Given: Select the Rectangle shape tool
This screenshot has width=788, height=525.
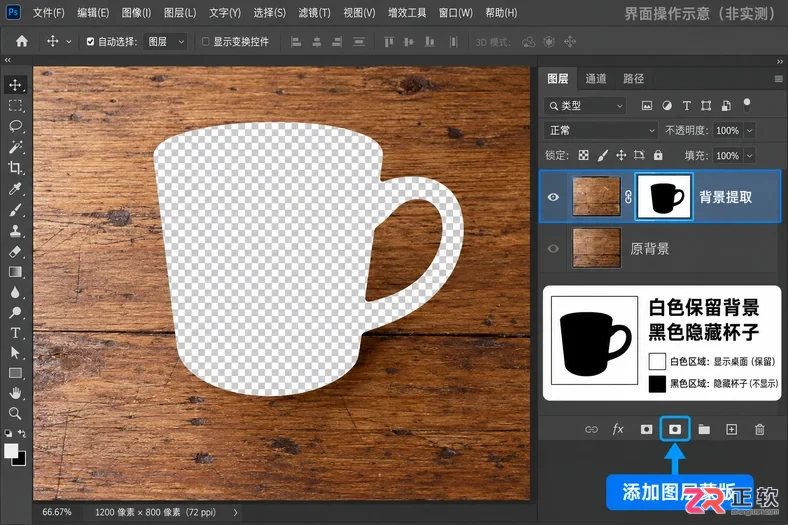Looking at the screenshot, I should (x=15, y=373).
